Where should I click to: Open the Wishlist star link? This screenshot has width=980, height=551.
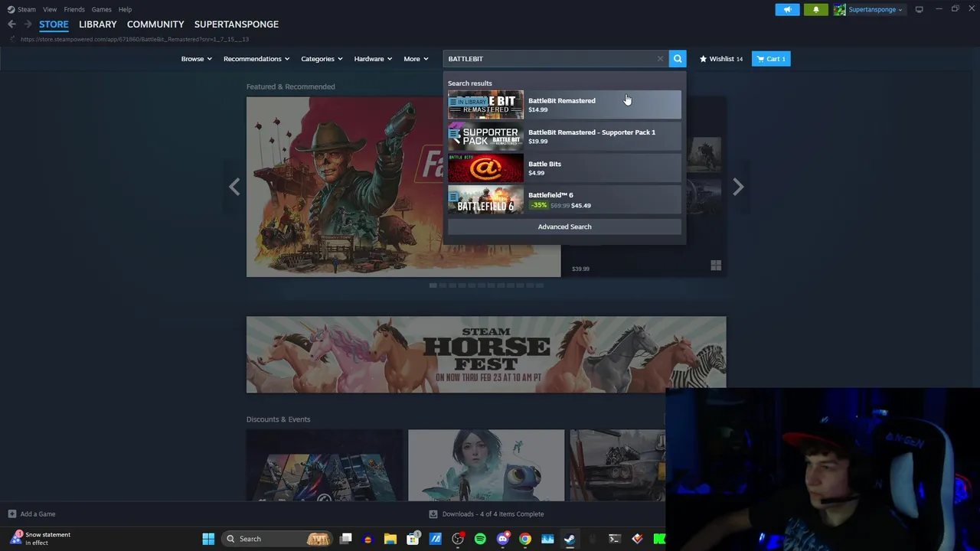click(720, 59)
